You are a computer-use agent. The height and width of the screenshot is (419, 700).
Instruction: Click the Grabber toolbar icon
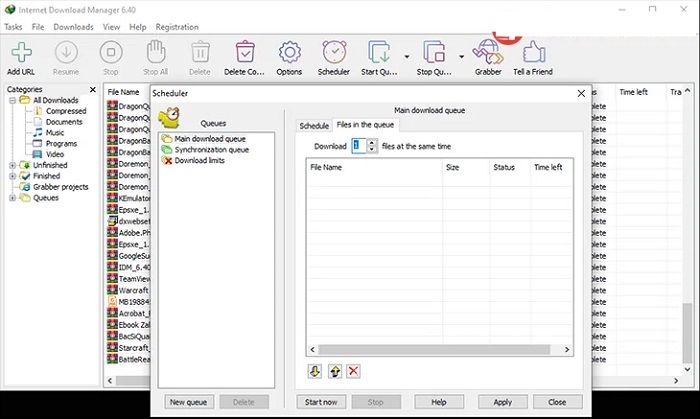coord(488,52)
